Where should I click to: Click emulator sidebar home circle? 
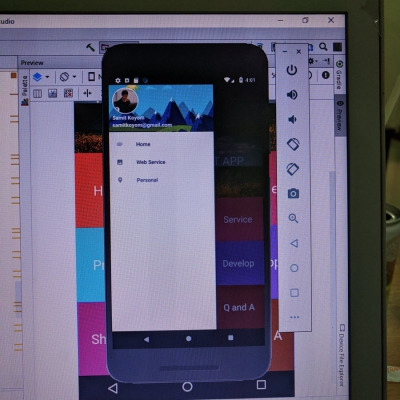click(294, 268)
